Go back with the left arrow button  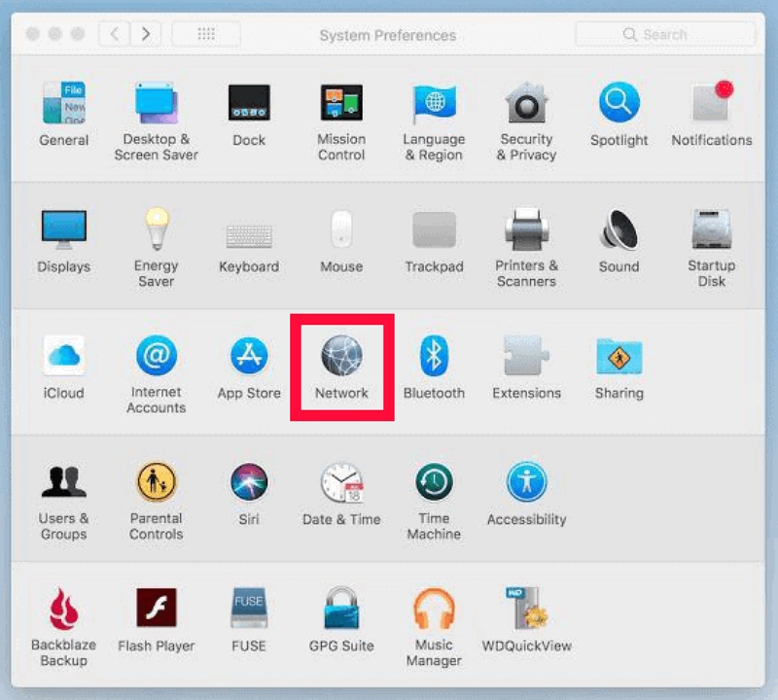coord(115,34)
